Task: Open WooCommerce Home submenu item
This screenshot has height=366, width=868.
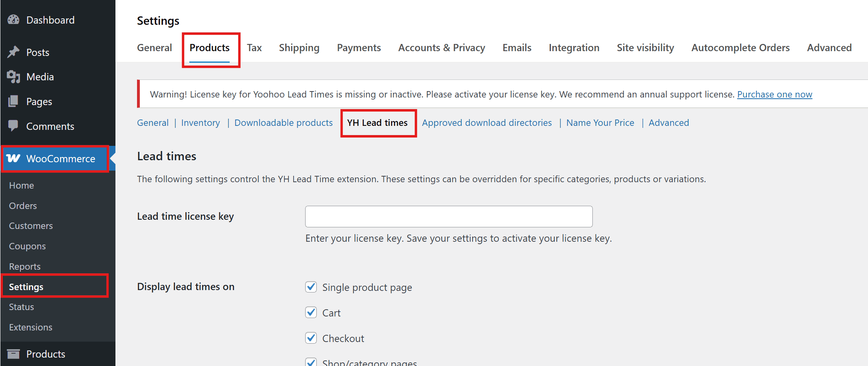Action: (22, 185)
